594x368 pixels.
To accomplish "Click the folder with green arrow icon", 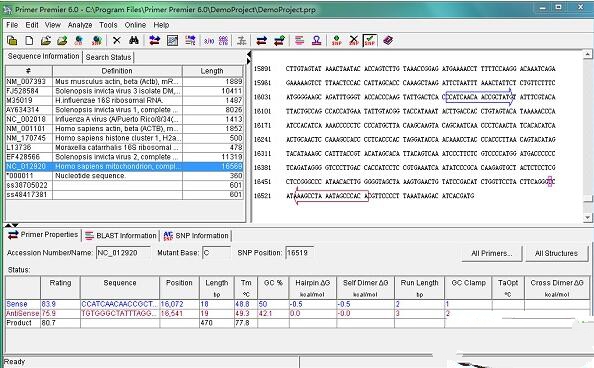I will click(62, 40).
